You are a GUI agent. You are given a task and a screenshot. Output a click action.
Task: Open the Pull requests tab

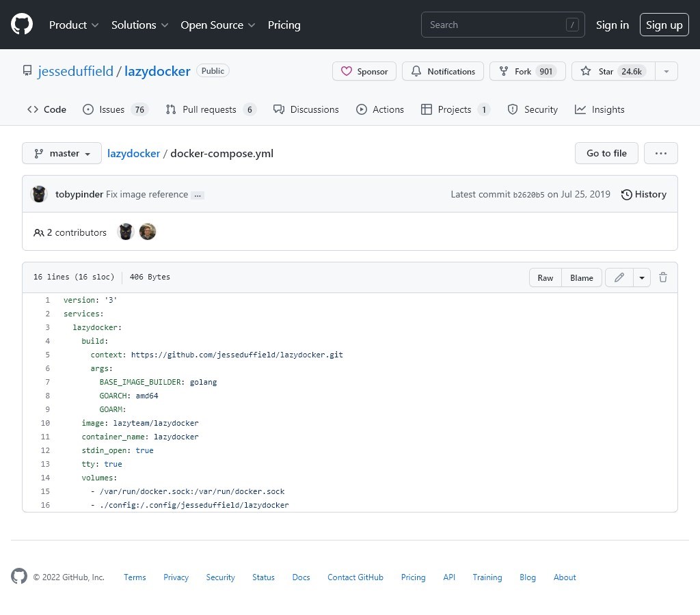pyautogui.click(x=211, y=109)
